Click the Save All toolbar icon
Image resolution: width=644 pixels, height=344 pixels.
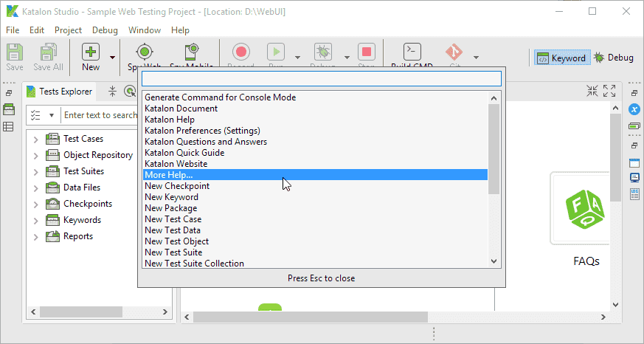point(48,53)
